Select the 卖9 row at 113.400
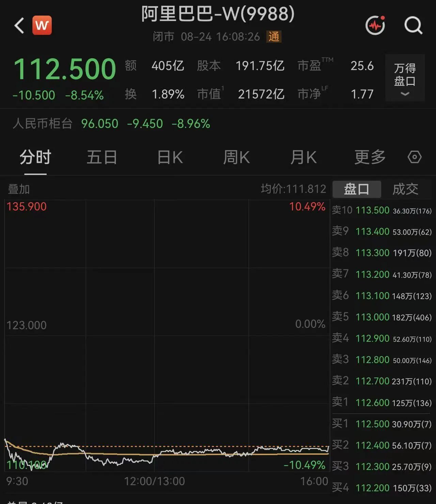 coord(382,232)
